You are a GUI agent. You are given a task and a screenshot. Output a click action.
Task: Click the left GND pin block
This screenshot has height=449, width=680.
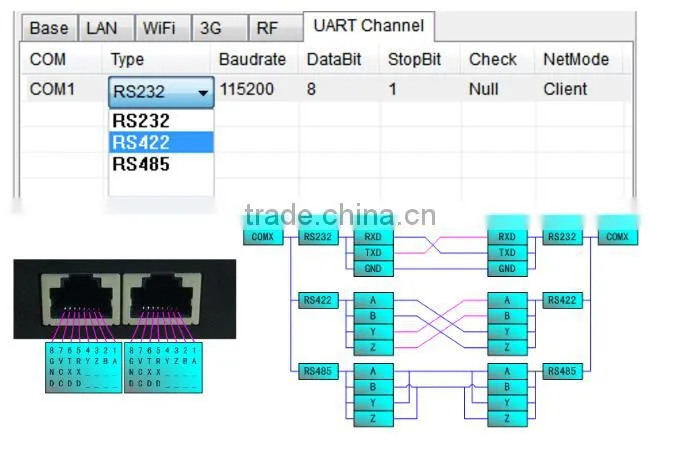click(373, 269)
